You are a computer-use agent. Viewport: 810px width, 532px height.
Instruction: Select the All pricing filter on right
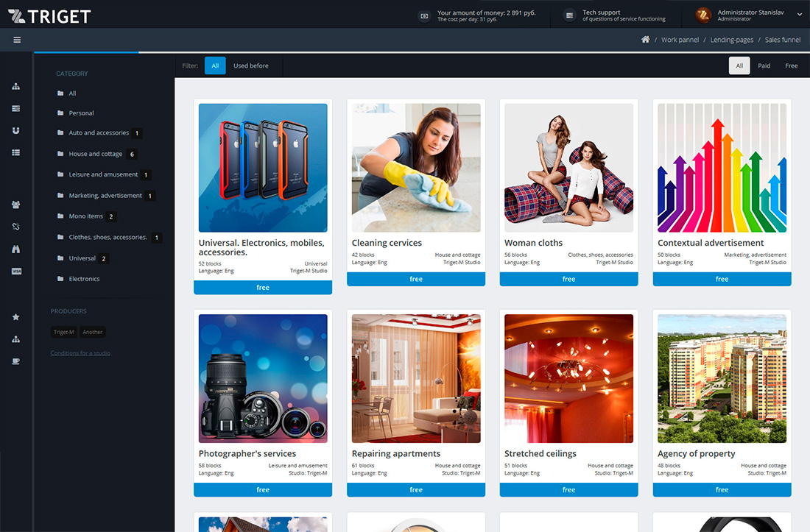(739, 65)
